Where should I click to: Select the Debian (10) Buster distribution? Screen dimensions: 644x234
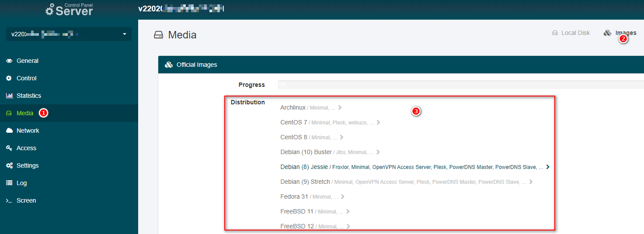coord(306,152)
